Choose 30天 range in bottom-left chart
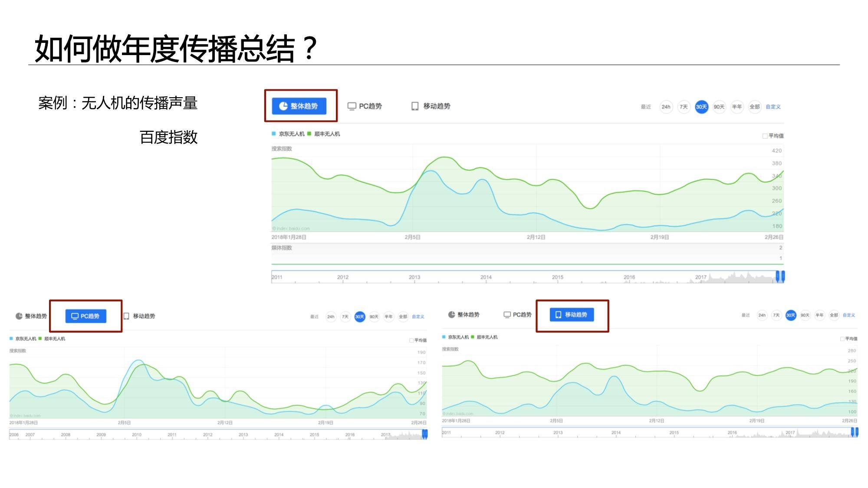The height and width of the screenshot is (488, 868). [360, 317]
